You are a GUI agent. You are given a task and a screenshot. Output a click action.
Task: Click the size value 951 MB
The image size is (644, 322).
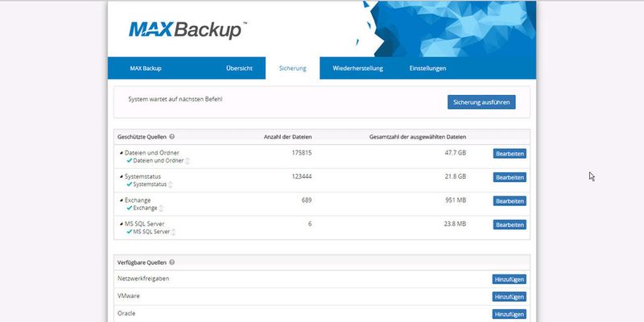[x=456, y=200]
